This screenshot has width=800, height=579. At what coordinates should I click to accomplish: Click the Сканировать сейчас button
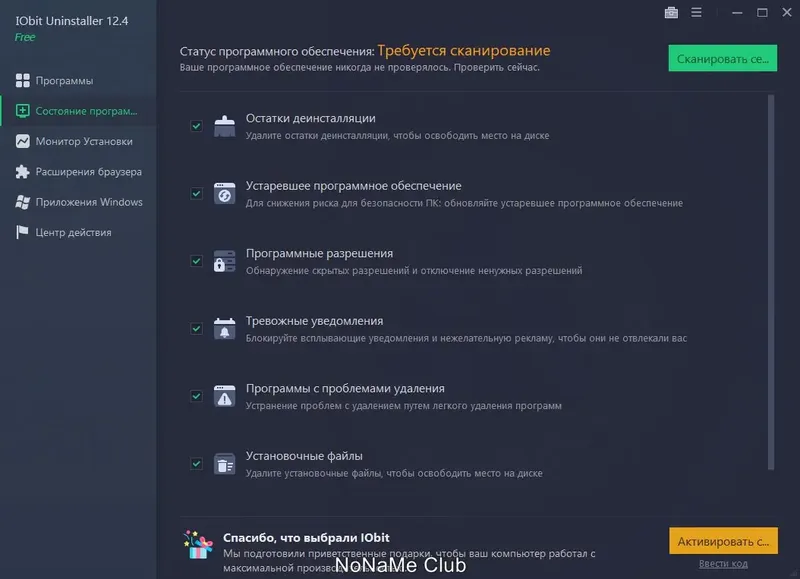tap(722, 58)
